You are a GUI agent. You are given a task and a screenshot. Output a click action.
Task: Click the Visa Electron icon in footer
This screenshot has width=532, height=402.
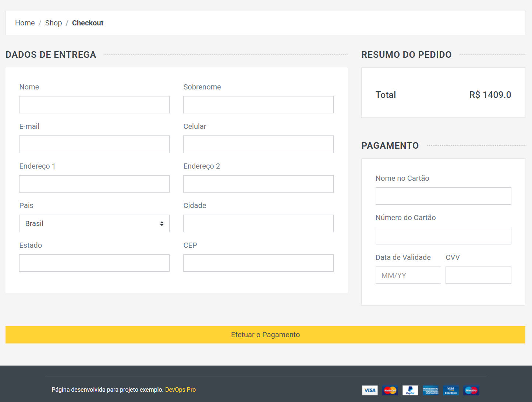click(x=451, y=390)
